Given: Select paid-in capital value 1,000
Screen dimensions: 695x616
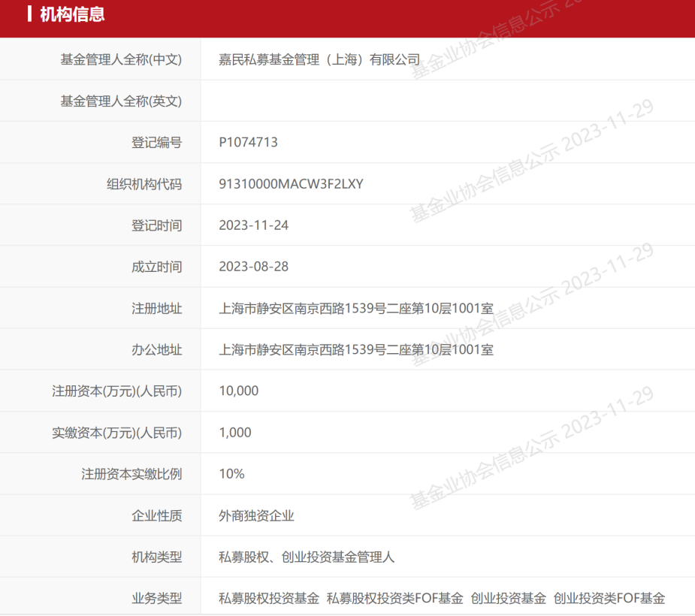Looking at the screenshot, I should point(235,433).
